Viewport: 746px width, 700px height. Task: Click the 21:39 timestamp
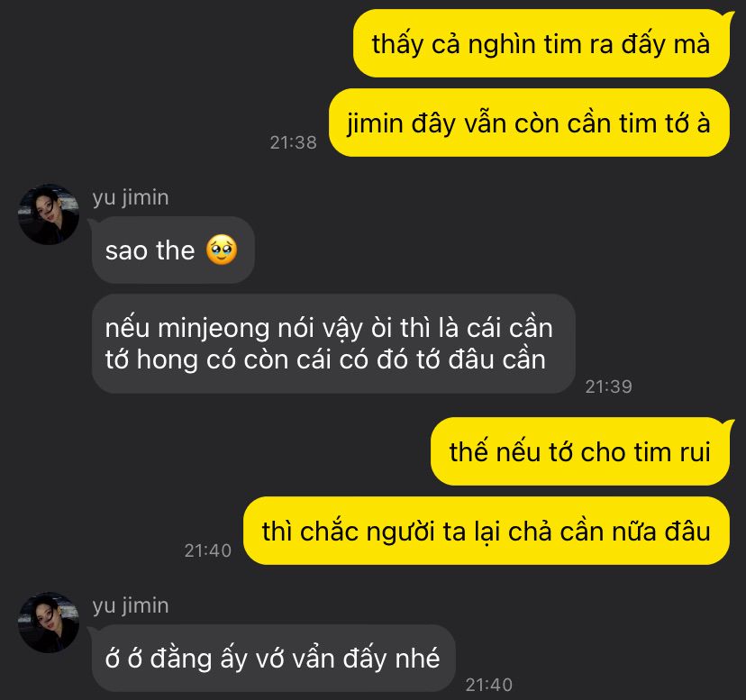(x=608, y=386)
